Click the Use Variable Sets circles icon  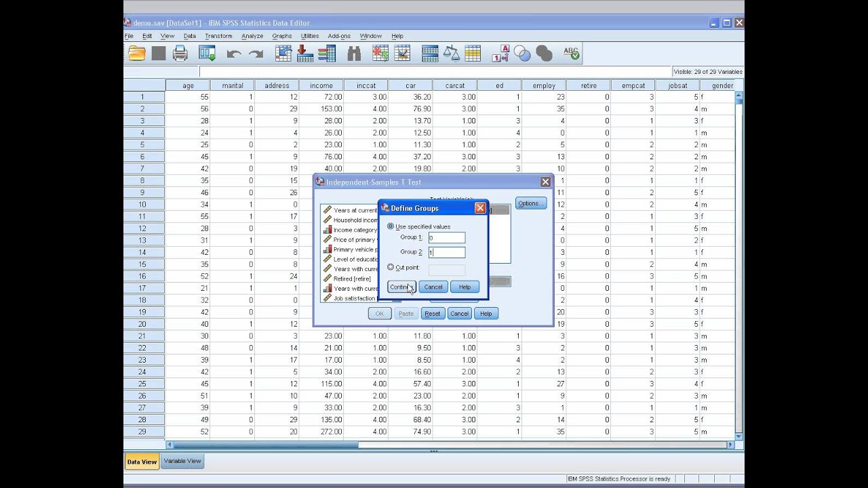(522, 54)
